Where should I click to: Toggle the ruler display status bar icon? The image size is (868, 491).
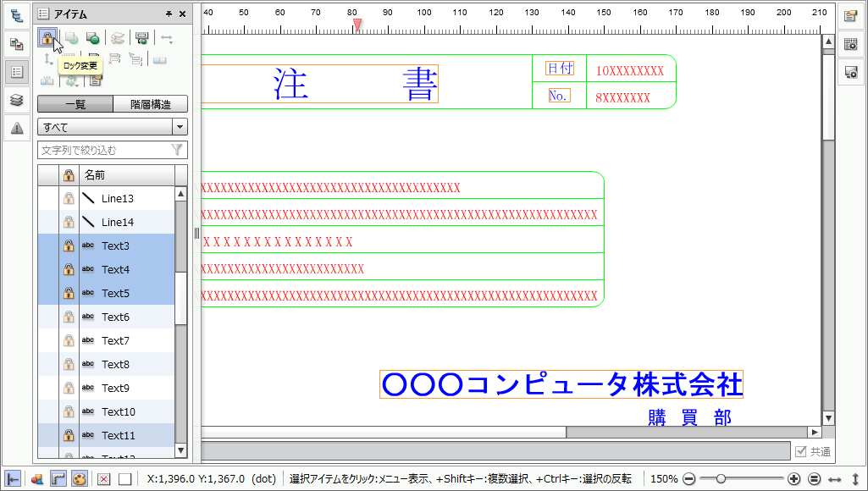click(58, 479)
